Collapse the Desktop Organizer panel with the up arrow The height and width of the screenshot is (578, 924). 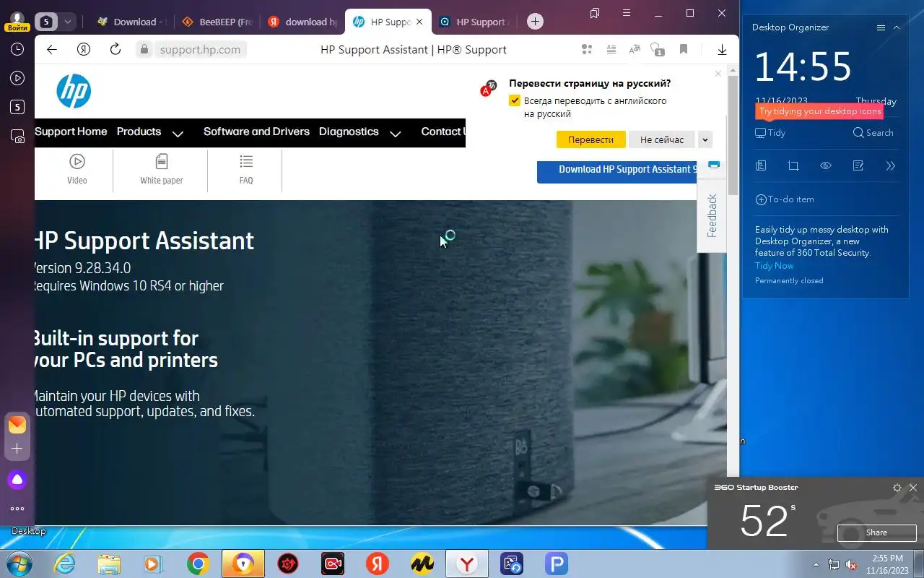[x=897, y=27]
